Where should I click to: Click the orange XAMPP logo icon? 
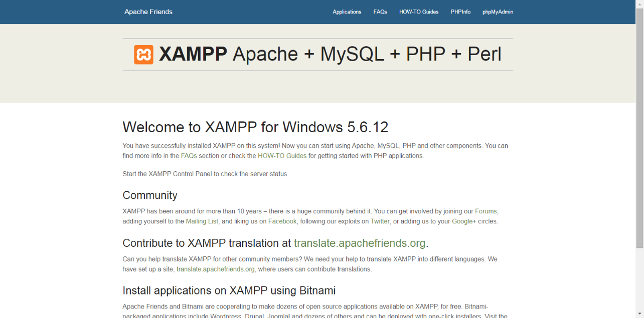(143, 55)
